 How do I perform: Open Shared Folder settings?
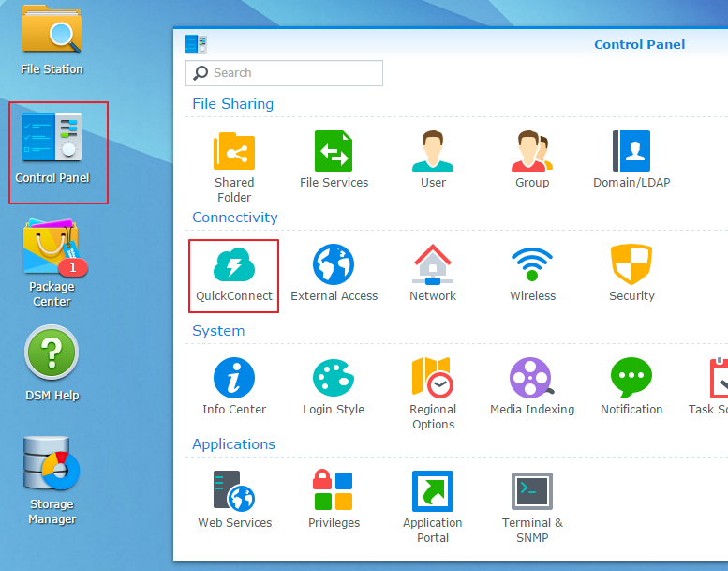point(234,167)
